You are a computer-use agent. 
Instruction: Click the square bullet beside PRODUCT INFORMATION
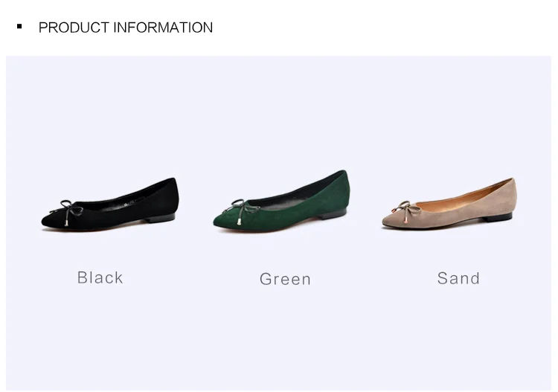point(19,26)
